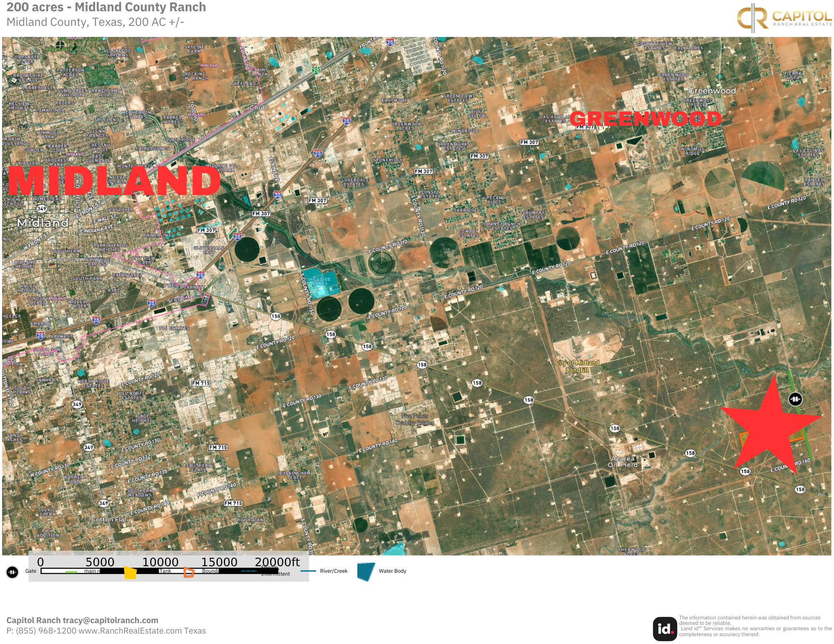Viewport: 834px width, 644px height.
Task: Click the large red MIDLAND map label
Action: point(113,180)
